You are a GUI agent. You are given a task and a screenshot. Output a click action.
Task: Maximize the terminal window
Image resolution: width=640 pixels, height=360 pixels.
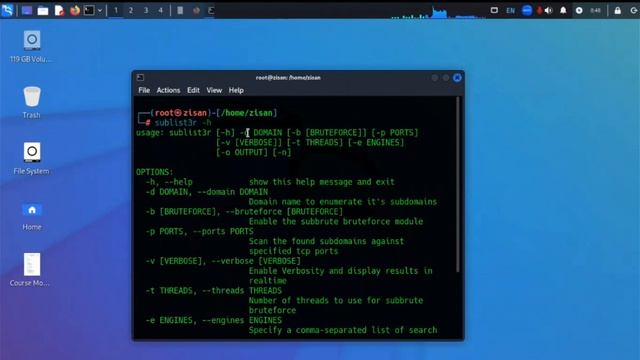coord(446,78)
